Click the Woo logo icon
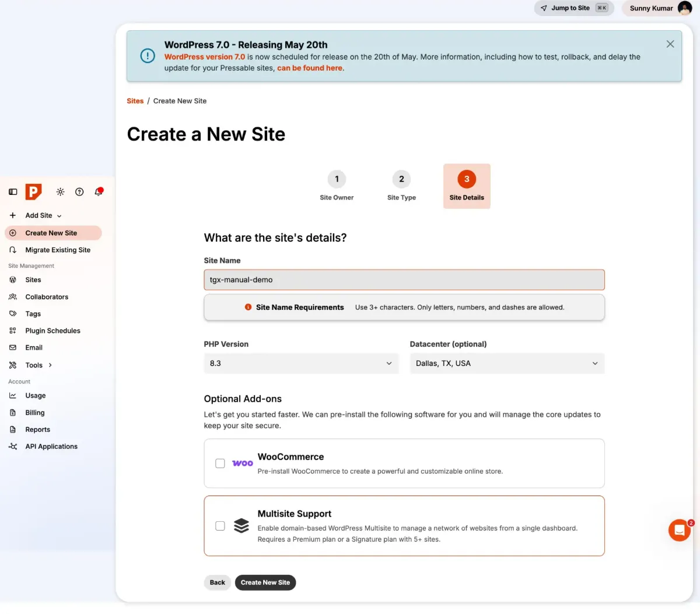 click(243, 463)
